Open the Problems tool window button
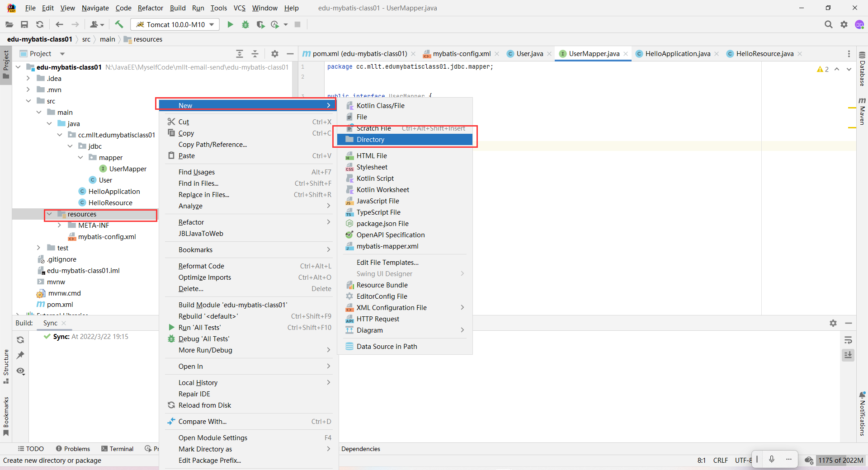This screenshot has width=868, height=470. (73, 449)
